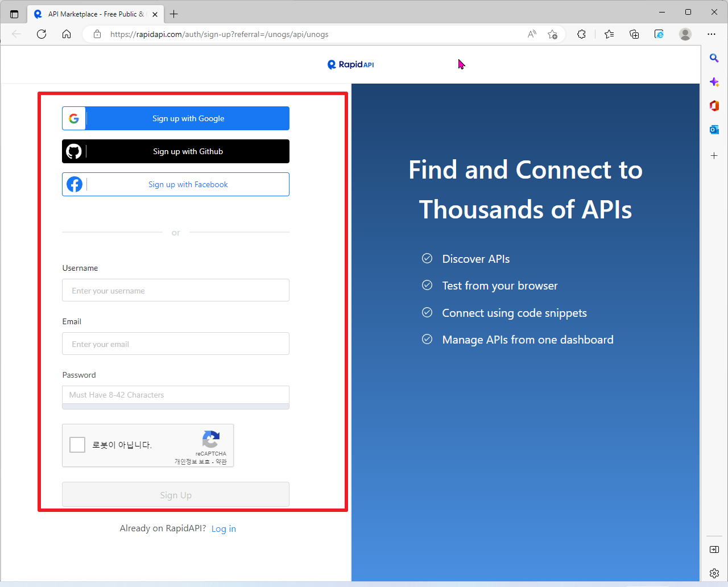Open Settings and more ellipsis menu

[712, 34]
